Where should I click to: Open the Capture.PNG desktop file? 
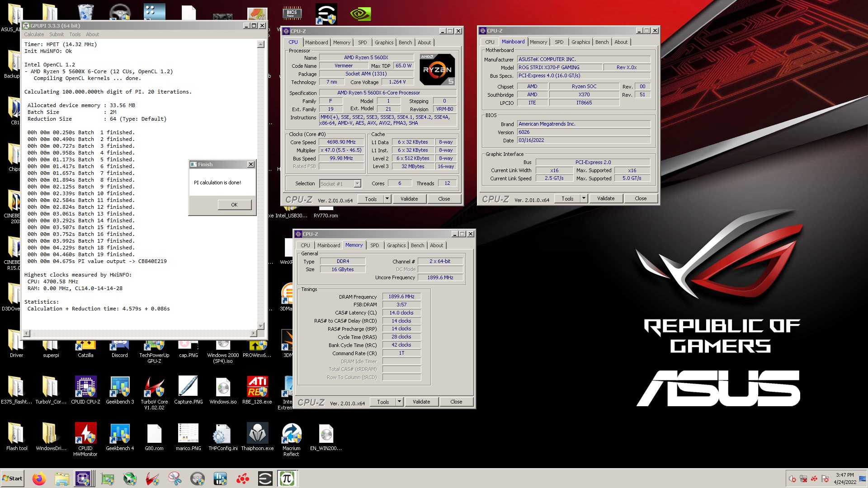pos(189,390)
